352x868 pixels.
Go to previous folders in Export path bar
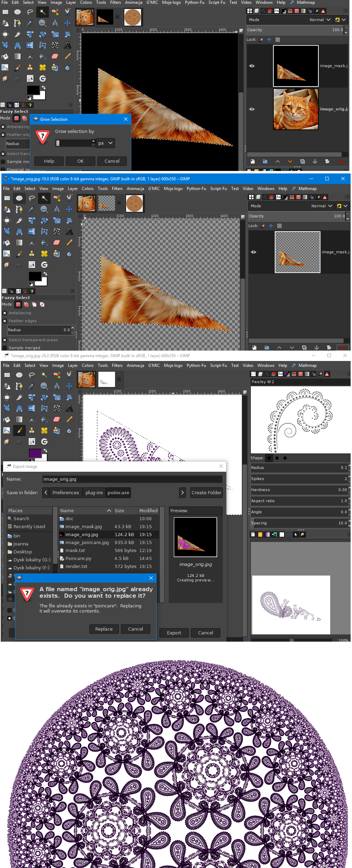[x=46, y=492]
